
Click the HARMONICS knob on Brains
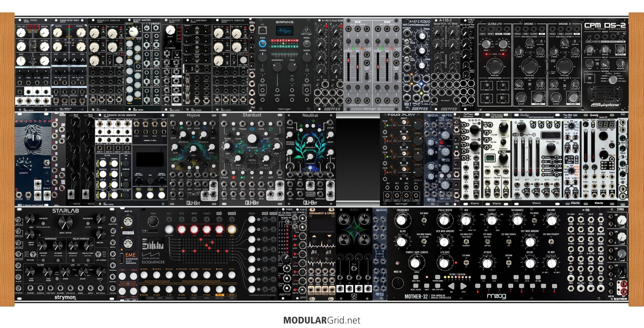(277, 67)
